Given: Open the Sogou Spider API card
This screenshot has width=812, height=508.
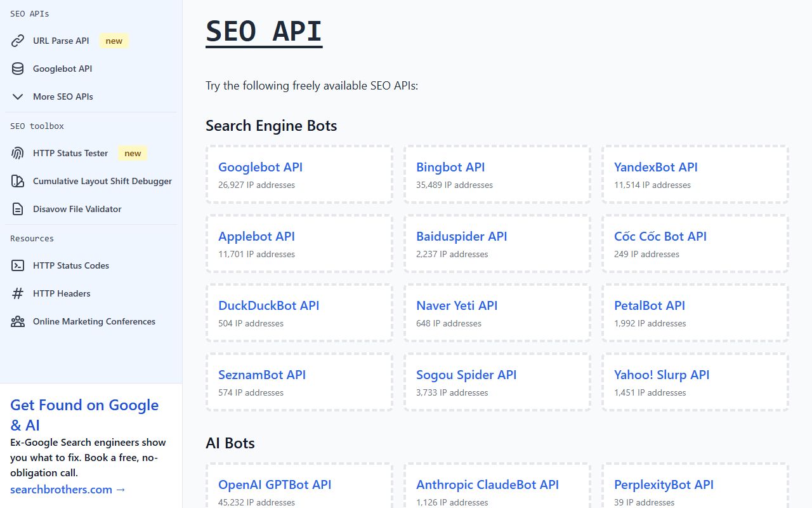Looking at the screenshot, I should (x=497, y=382).
